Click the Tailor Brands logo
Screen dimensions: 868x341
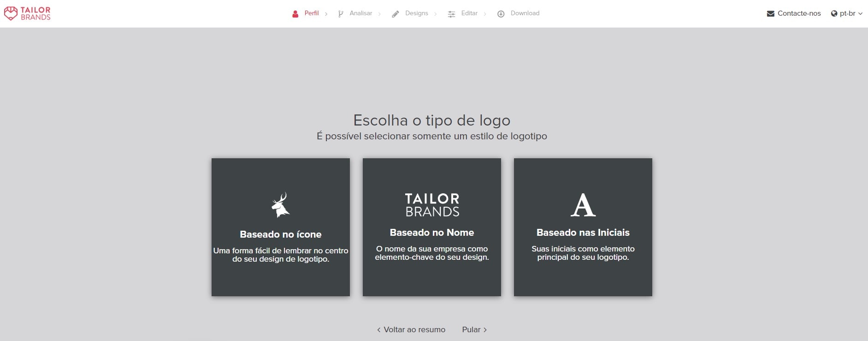27,13
